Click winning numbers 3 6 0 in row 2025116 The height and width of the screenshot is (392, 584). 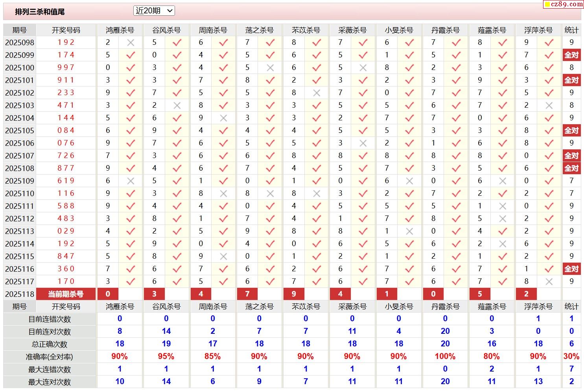[66, 269]
